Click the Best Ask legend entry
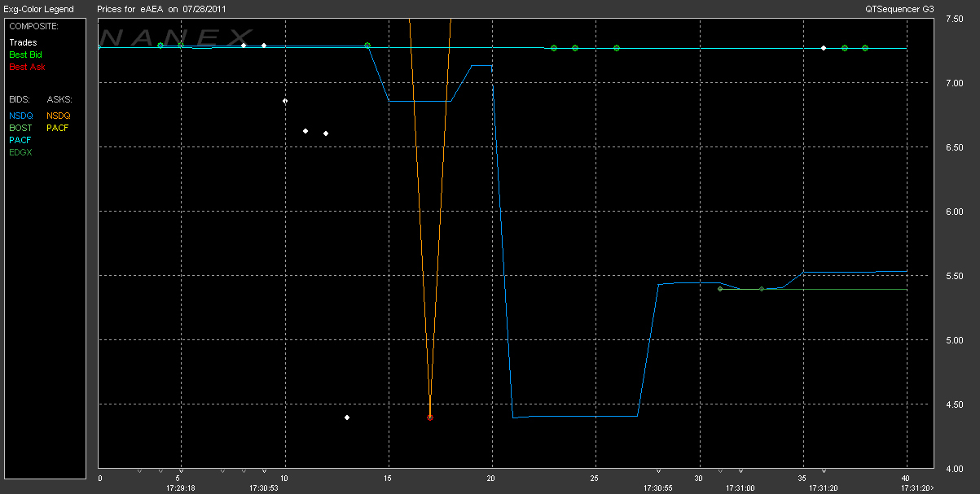 27,67
